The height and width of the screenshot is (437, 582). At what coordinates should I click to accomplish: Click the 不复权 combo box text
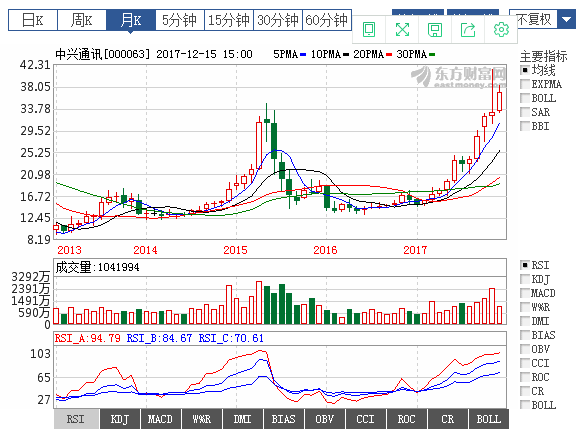tap(534, 19)
